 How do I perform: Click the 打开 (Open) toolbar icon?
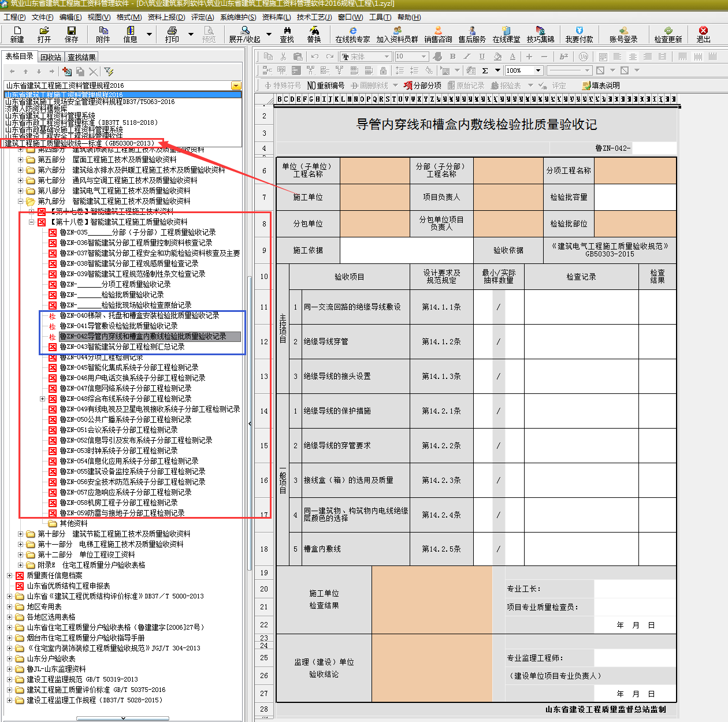pos(44,35)
